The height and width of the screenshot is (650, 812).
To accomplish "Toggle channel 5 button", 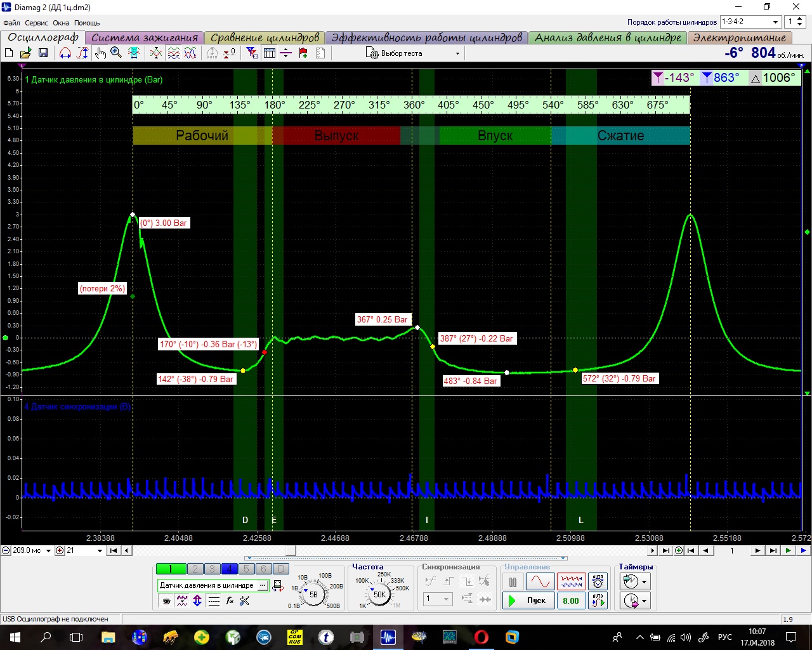I will pyautogui.click(x=247, y=569).
